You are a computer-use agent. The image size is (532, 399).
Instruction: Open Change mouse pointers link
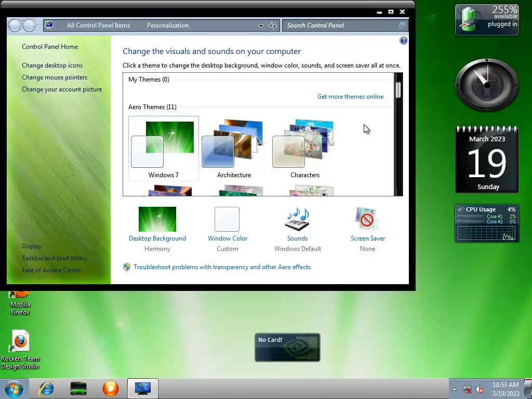[x=55, y=77]
